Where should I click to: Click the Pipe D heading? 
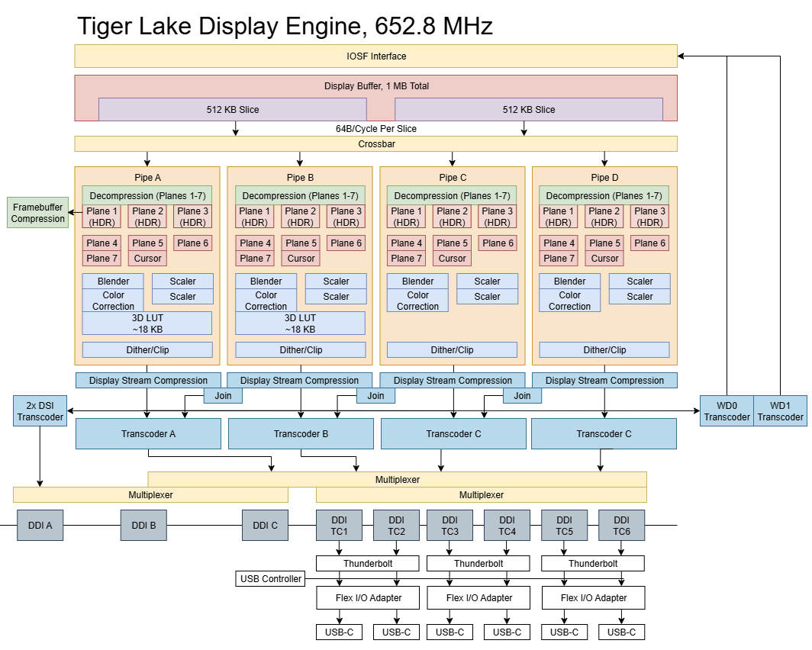click(605, 178)
